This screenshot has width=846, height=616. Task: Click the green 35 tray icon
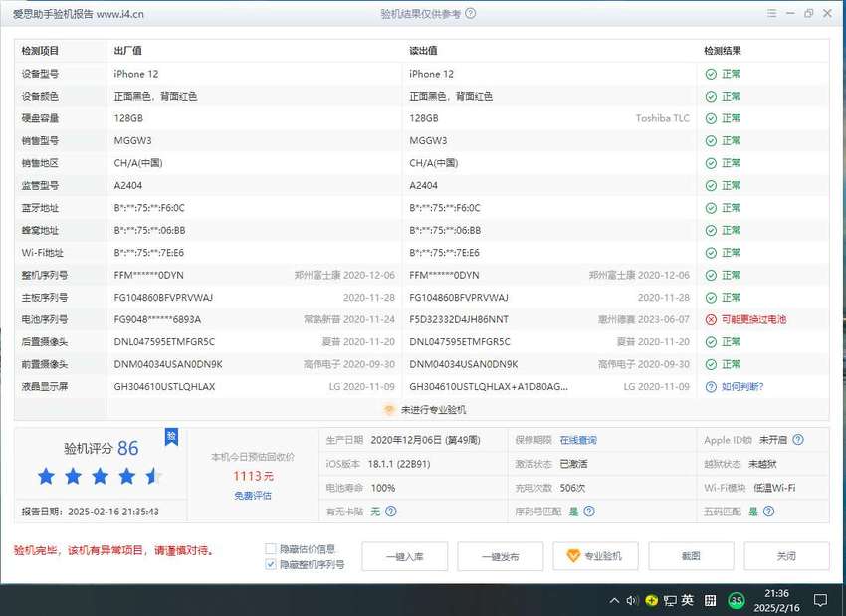[736, 600]
